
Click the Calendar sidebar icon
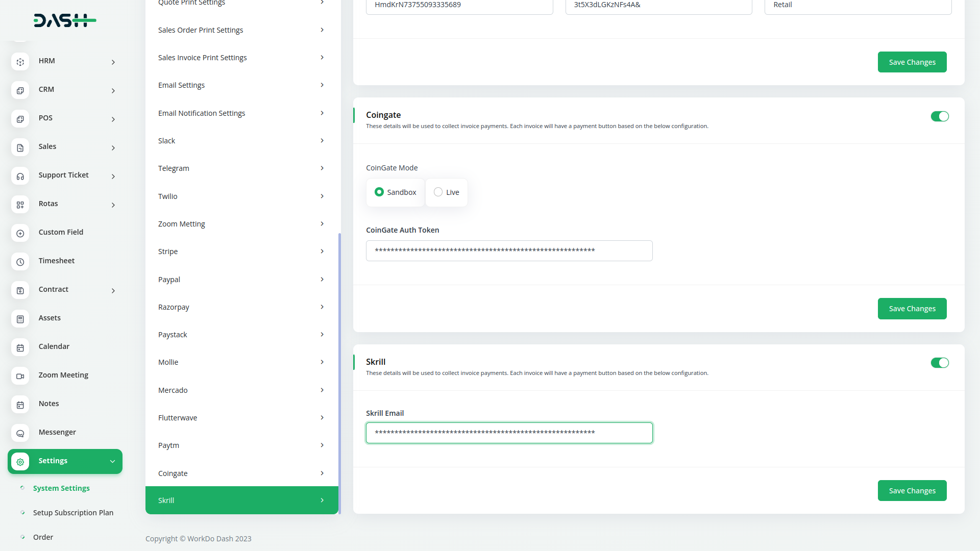(20, 347)
